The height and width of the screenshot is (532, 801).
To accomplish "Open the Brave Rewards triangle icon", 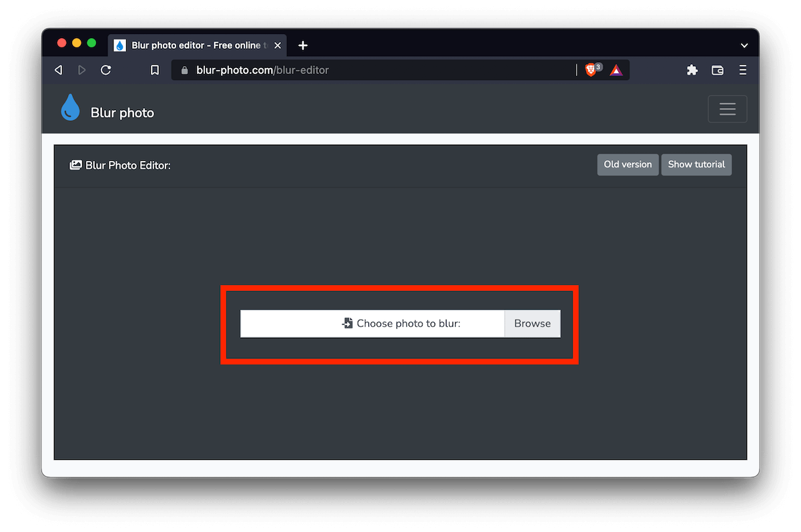I will (x=616, y=70).
